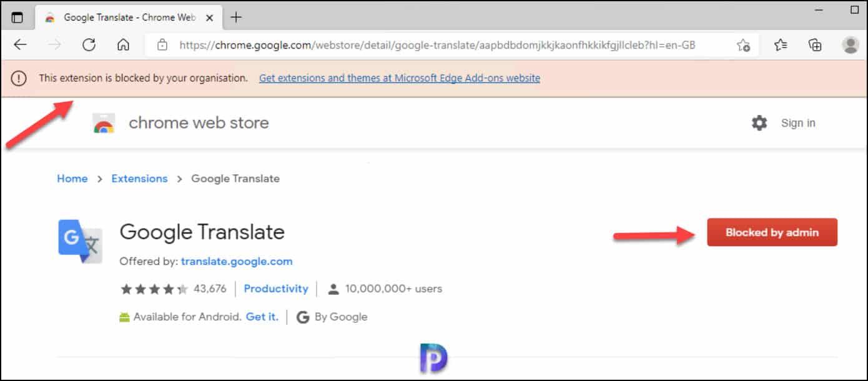This screenshot has height=381, width=868.
Task: Click the Google G logo beside "By Google"
Action: [x=303, y=317]
